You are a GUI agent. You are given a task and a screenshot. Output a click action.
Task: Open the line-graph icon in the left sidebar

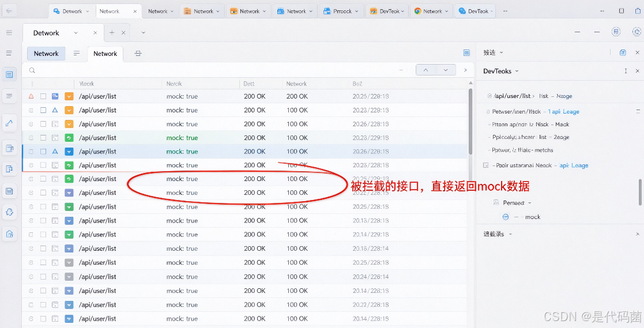click(x=9, y=123)
